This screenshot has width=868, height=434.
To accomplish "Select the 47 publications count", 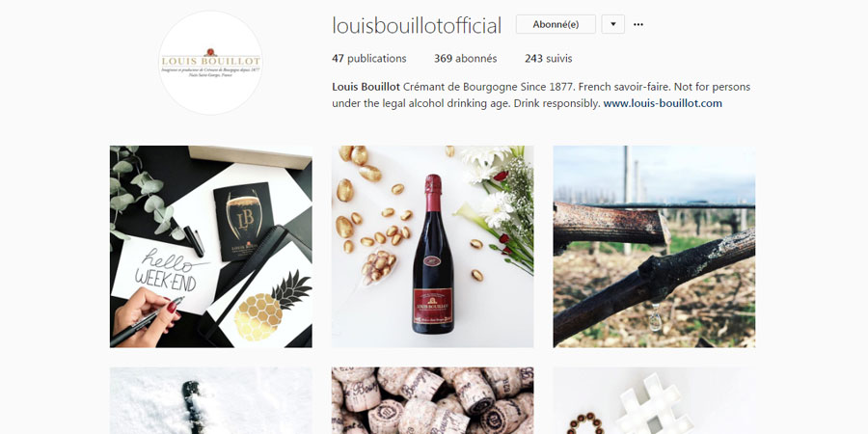I will click(x=368, y=59).
